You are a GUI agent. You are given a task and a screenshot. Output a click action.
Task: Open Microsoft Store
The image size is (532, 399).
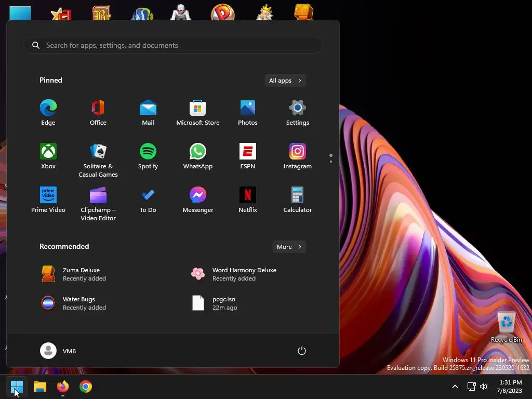pyautogui.click(x=198, y=113)
